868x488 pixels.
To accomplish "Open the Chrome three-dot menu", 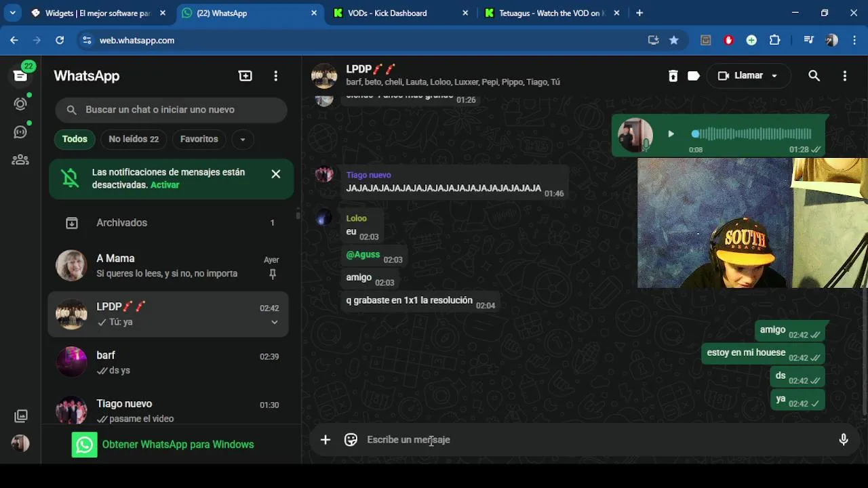I will point(854,40).
